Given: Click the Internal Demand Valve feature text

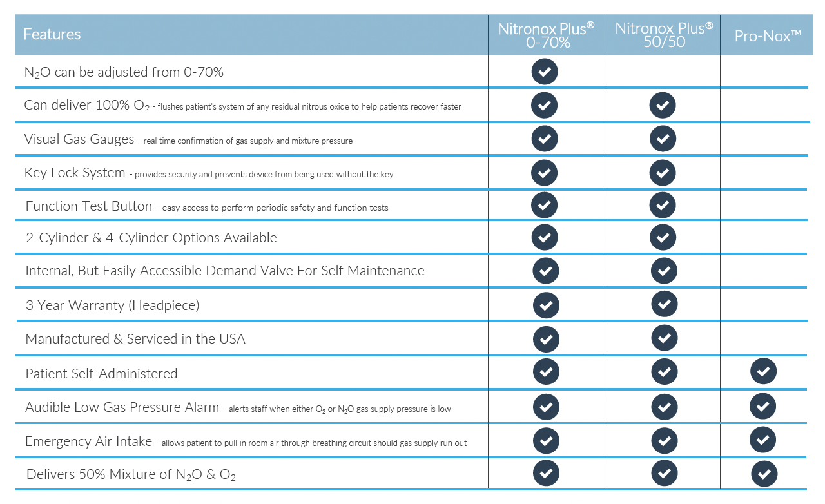Looking at the screenshot, I should coord(225,271).
